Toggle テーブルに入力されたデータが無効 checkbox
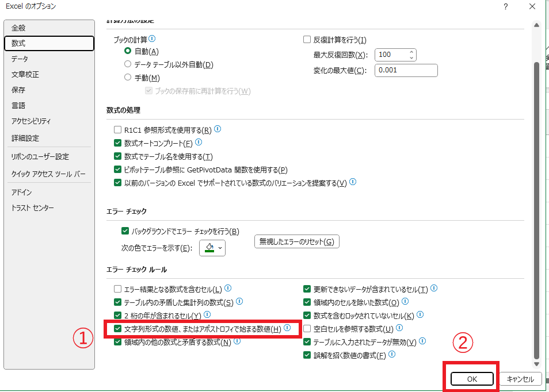This screenshot has height=392, width=549. 307,341
